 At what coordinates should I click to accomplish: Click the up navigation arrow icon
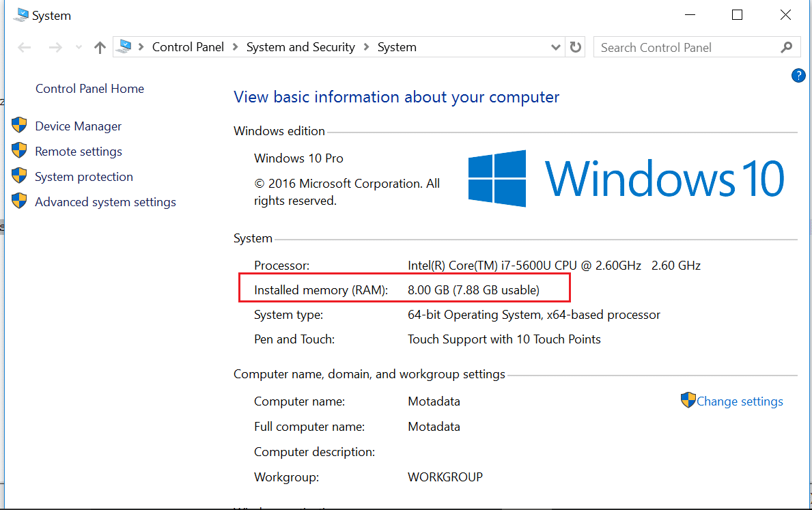[99, 46]
